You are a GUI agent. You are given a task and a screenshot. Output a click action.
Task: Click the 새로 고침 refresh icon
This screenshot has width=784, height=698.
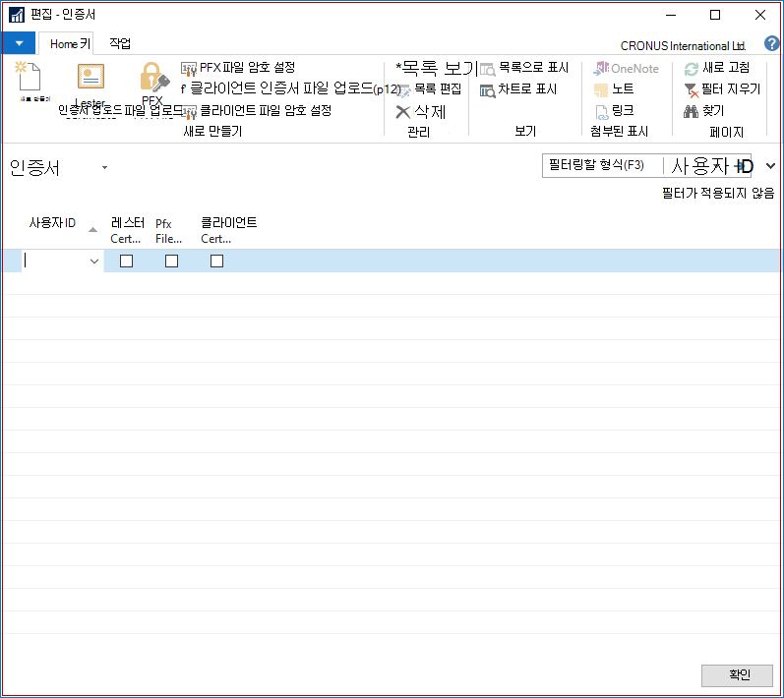691,69
